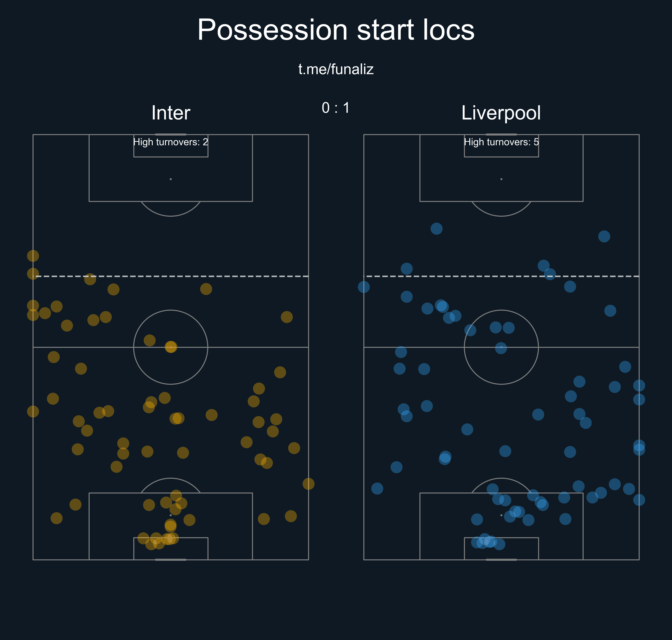Click the "High turnovers: 2" label

pos(170,142)
